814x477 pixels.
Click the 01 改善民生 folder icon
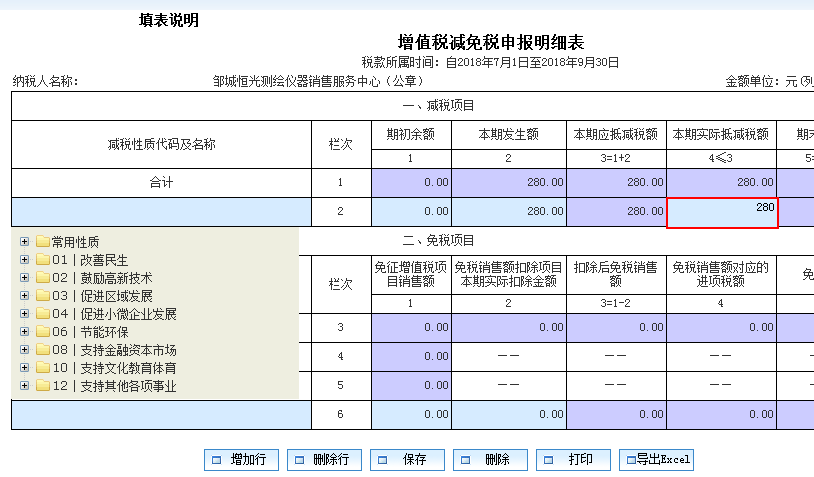[x=43, y=260]
